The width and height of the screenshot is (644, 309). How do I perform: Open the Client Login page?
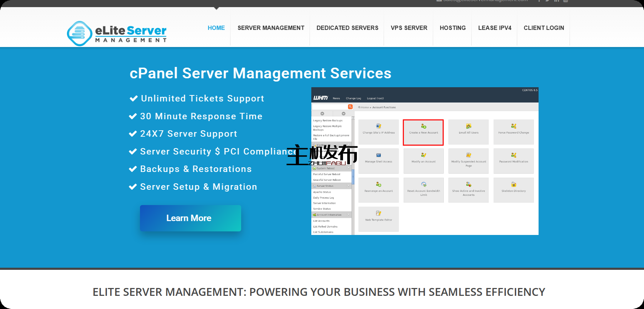click(544, 28)
